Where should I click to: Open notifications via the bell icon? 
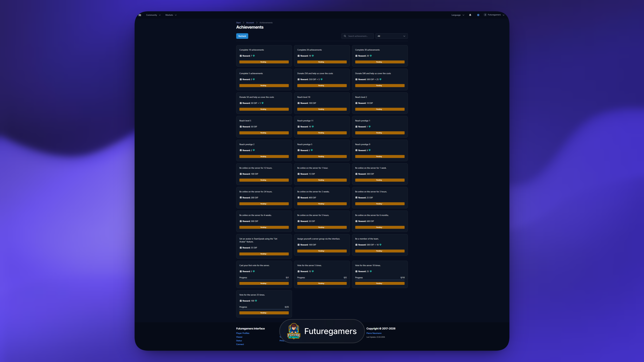click(x=470, y=15)
